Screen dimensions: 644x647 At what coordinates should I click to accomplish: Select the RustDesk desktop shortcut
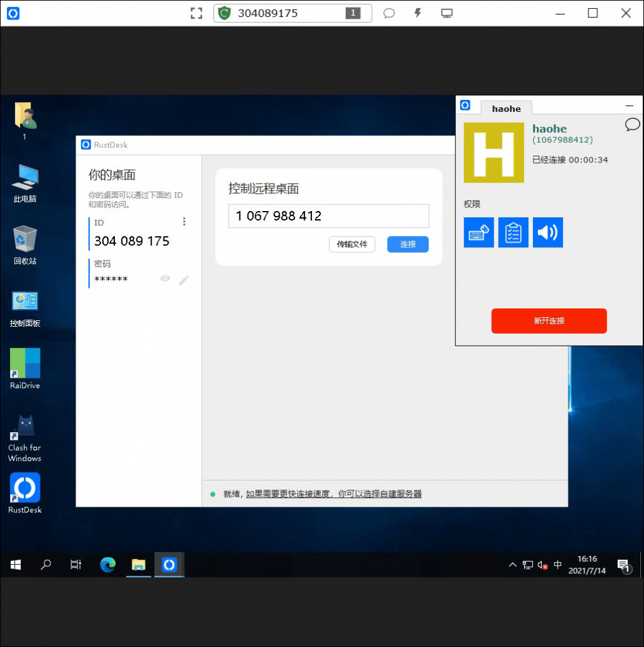tap(25, 493)
